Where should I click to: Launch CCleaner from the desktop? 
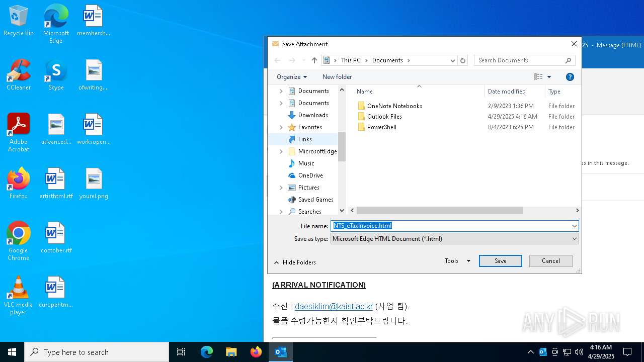pos(19,75)
